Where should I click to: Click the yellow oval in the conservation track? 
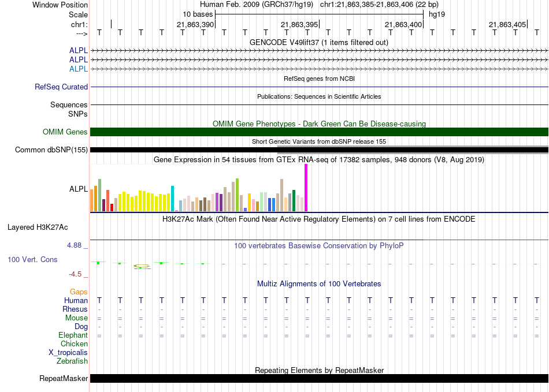(x=142, y=266)
